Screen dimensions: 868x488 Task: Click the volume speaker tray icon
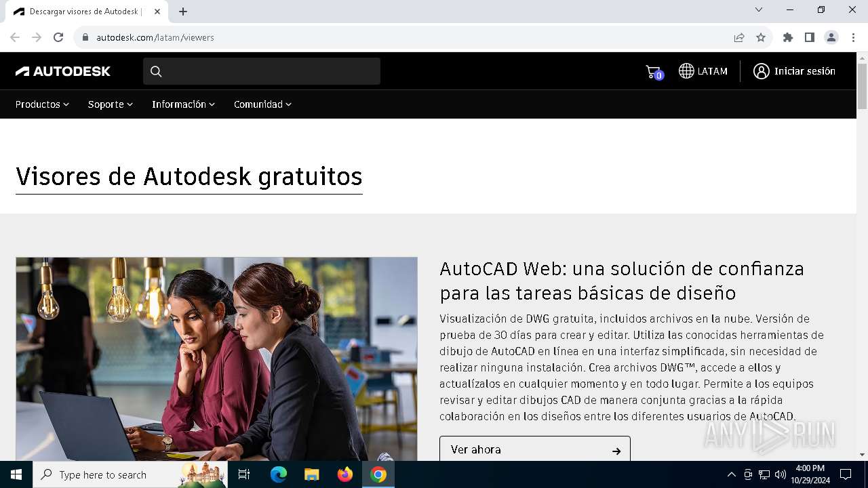781,474
